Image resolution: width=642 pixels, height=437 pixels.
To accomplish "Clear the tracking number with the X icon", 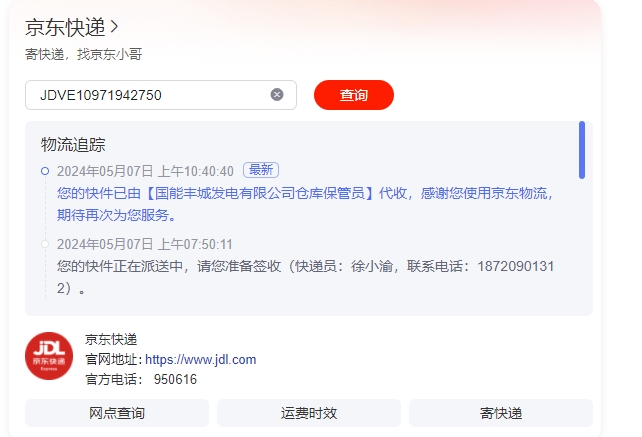I will [277, 95].
